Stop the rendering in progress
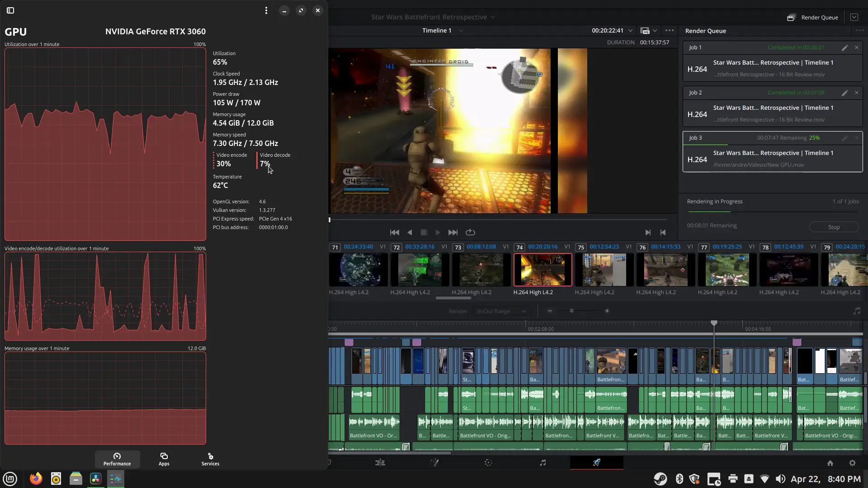This screenshot has height=488, width=868. 834,227
